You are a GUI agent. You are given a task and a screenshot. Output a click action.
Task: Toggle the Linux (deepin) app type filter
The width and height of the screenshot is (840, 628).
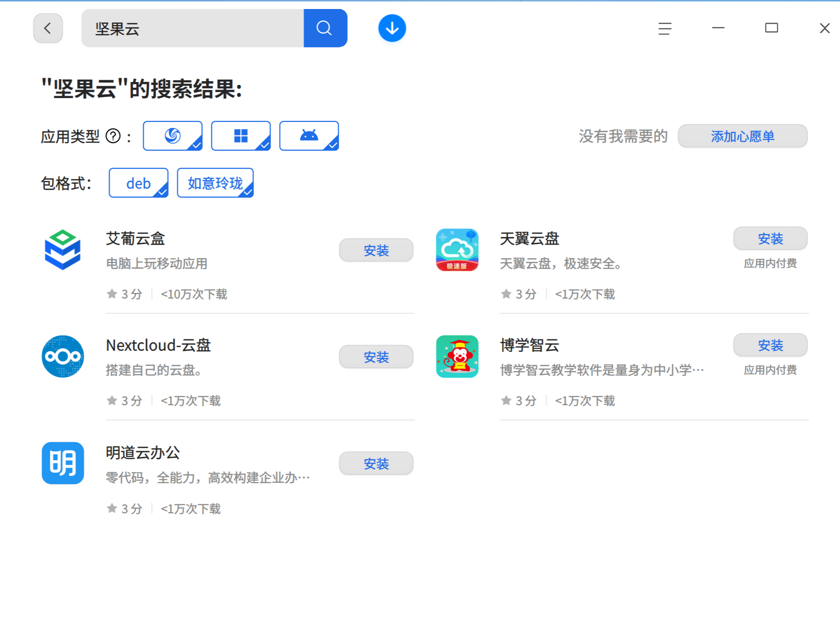coord(173,136)
